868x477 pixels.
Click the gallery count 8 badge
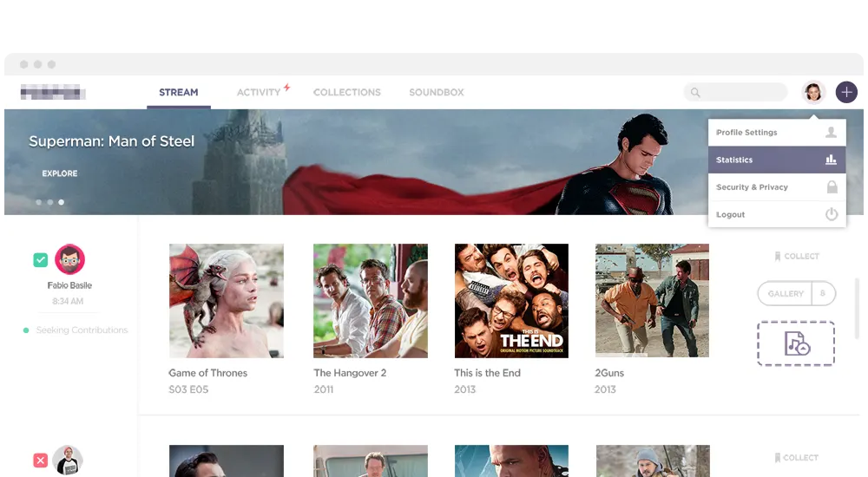coord(823,294)
